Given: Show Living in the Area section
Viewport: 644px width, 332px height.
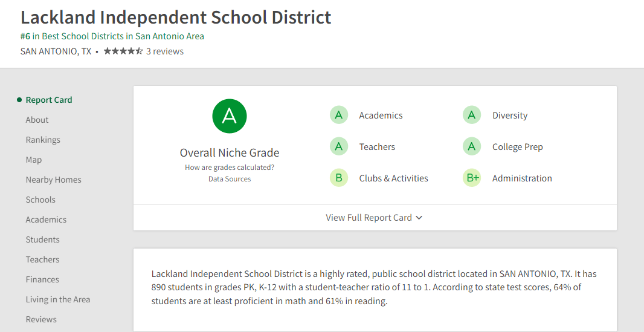Looking at the screenshot, I should [x=58, y=299].
